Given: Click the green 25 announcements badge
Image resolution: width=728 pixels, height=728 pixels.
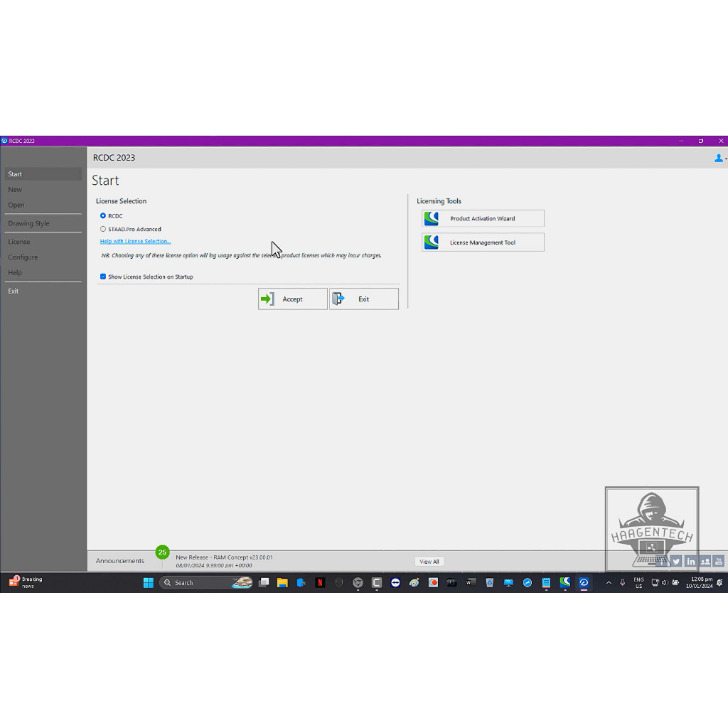Looking at the screenshot, I should (162, 552).
